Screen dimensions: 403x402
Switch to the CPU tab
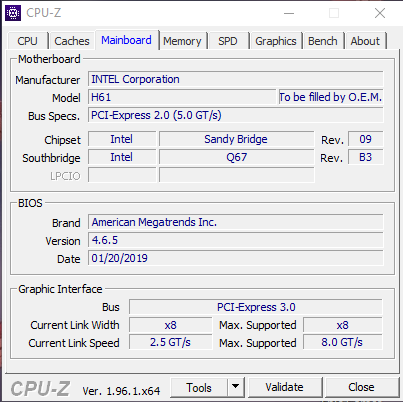click(27, 41)
